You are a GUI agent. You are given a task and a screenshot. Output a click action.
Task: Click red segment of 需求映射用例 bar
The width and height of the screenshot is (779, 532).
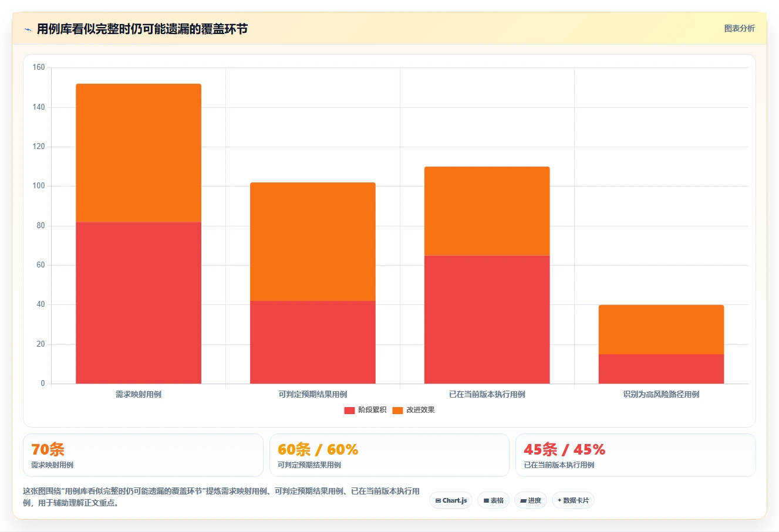click(139, 303)
